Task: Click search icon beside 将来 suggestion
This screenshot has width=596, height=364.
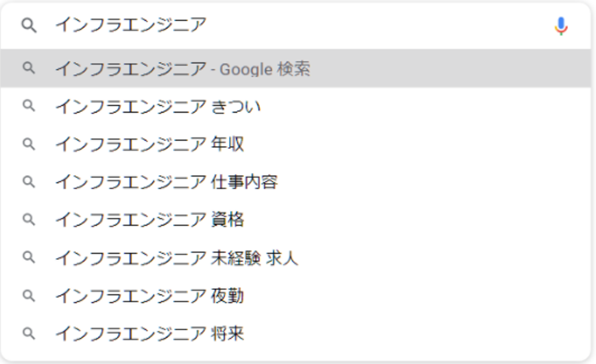Action: click(29, 333)
